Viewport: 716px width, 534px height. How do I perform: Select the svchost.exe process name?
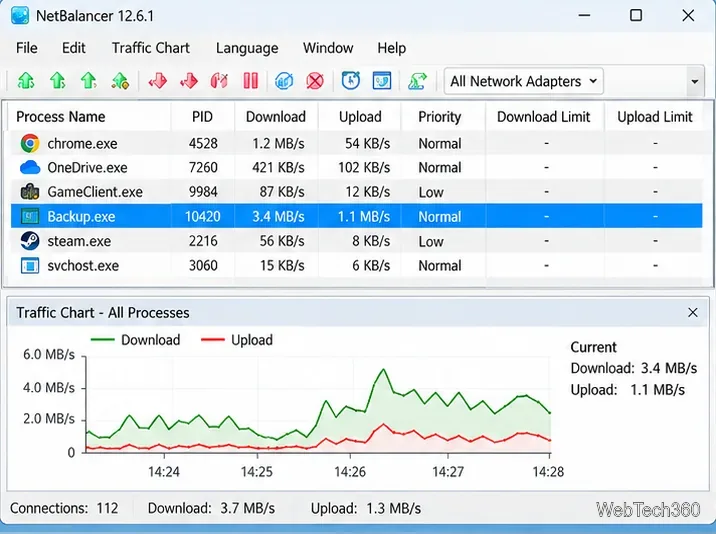(83, 265)
